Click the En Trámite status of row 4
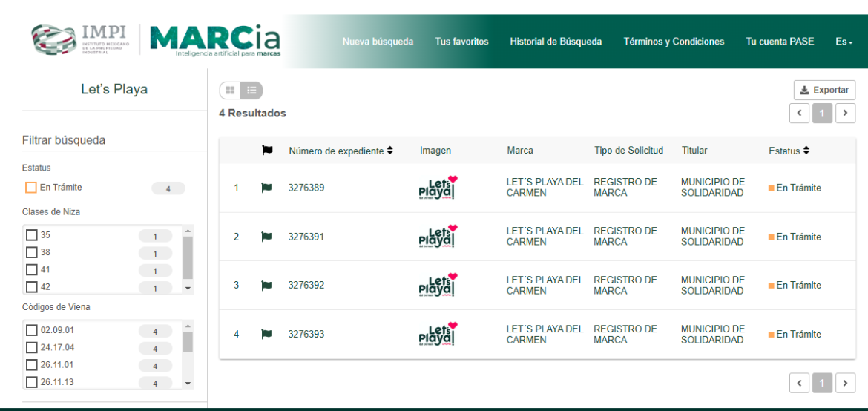This screenshot has width=868, height=411. [795, 334]
